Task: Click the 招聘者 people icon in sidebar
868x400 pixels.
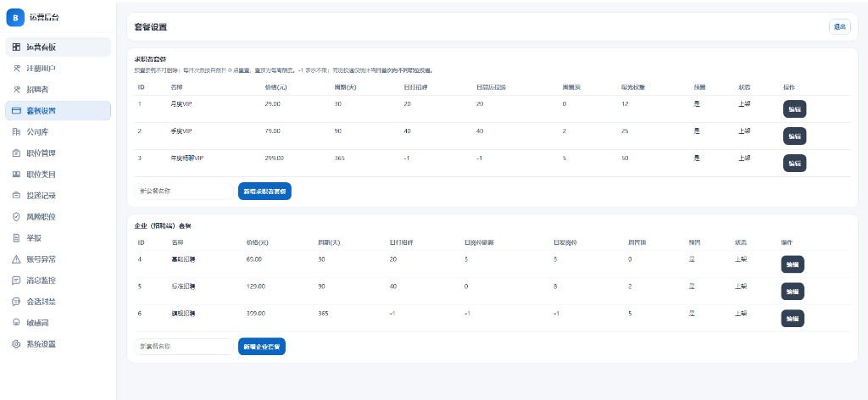Action: (x=17, y=89)
